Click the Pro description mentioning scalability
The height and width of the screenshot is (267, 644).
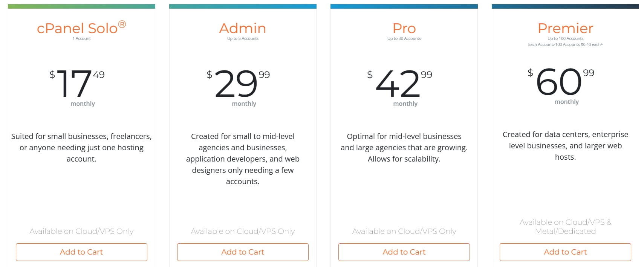pos(404,148)
